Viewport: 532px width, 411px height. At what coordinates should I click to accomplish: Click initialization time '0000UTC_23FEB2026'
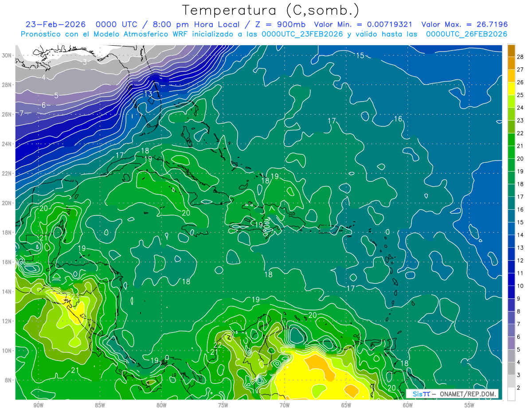(x=302, y=34)
